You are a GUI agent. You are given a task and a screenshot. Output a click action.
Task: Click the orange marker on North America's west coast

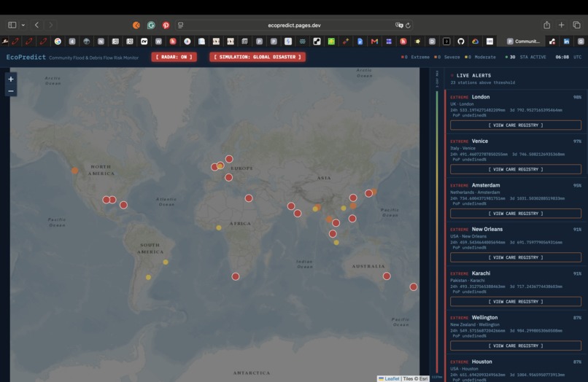tap(75, 171)
